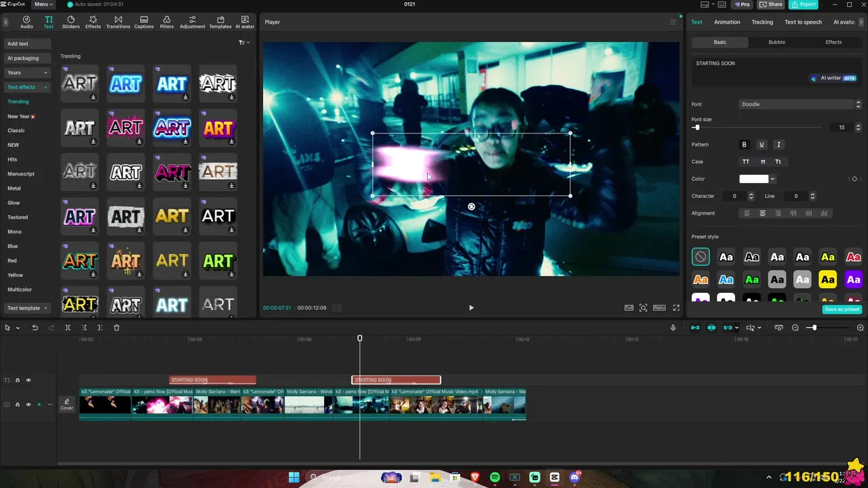Viewport: 868px width, 488px height.
Task: Toggle Bold text pattern
Action: (745, 144)
